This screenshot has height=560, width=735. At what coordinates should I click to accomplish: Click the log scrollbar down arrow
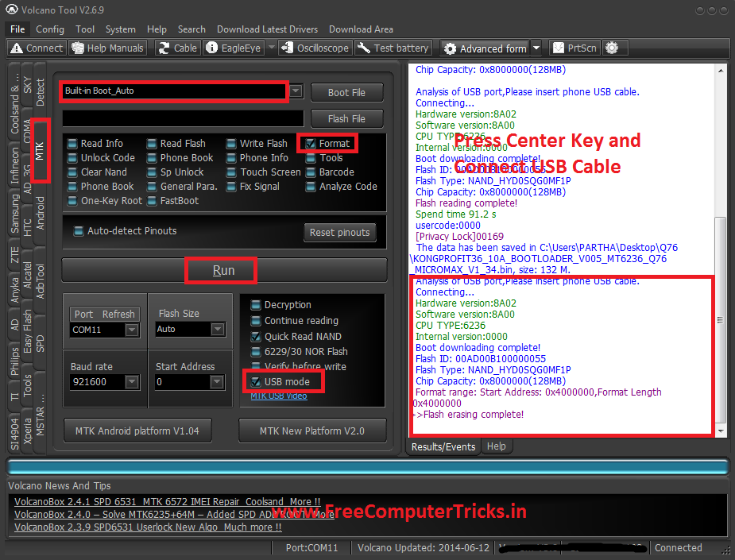click(x=720, y=431)
